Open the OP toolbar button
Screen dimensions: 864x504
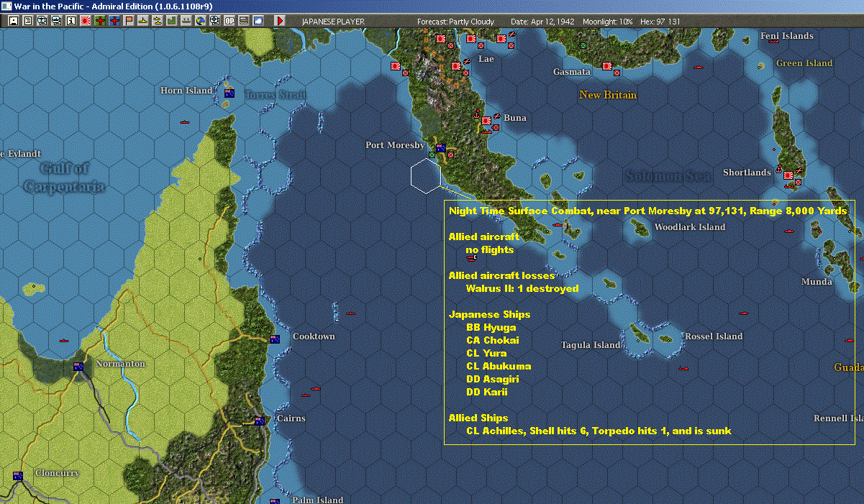[x=229, y=21]
